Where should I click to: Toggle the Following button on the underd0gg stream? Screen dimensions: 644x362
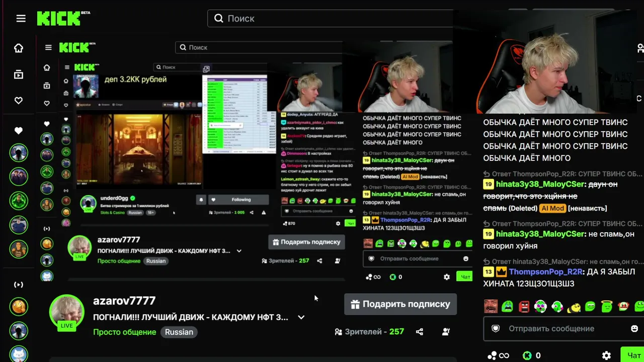(237, 200)
